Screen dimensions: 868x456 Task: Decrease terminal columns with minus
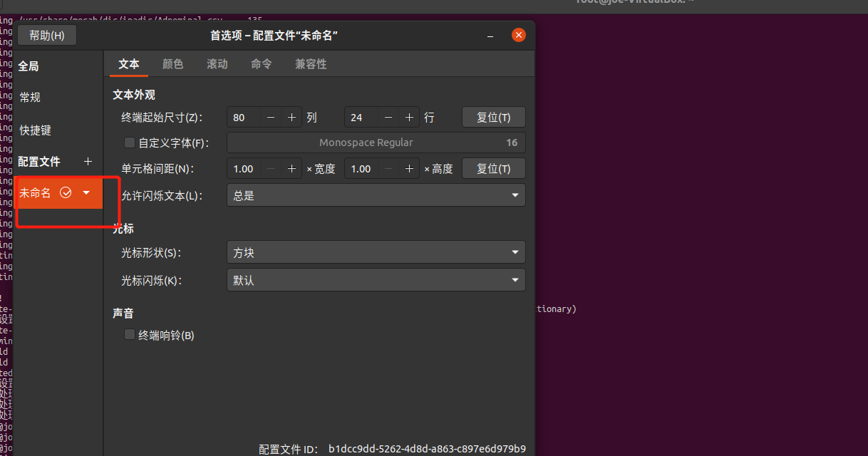(x=271, y=118)
